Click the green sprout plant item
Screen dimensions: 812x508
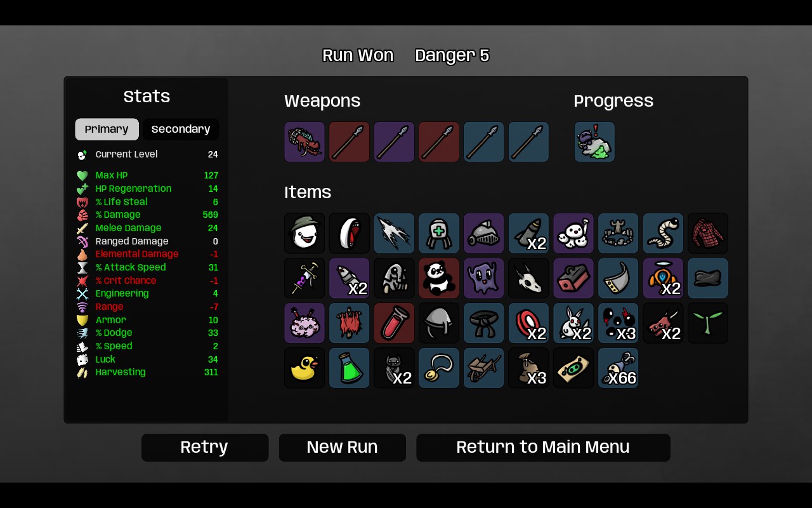click(708, 323)
